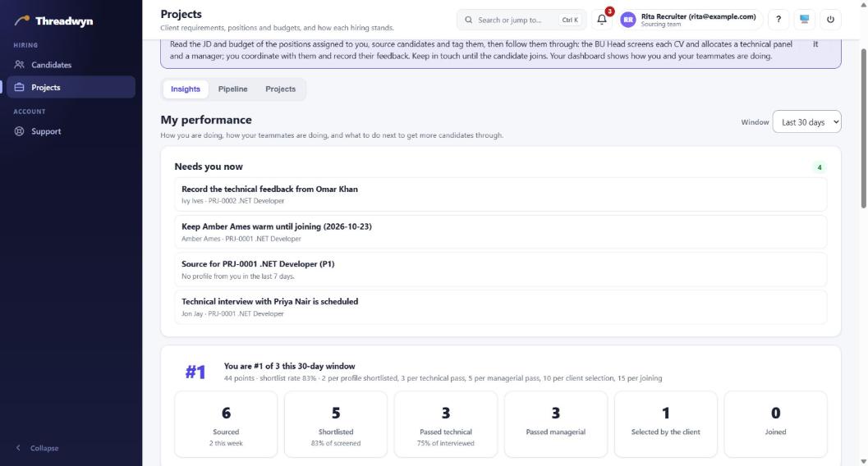Click the Threadwyn logo icon

21,21
